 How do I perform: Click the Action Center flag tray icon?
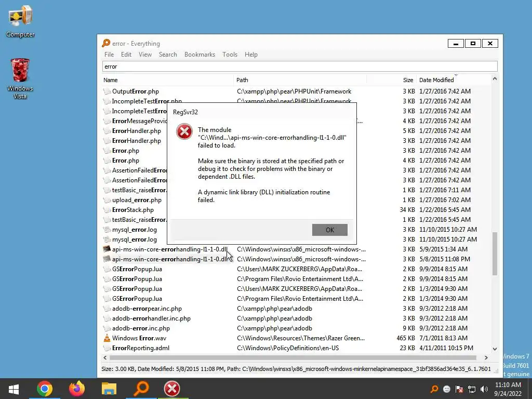pyautogui.click(x=459, y=389)
